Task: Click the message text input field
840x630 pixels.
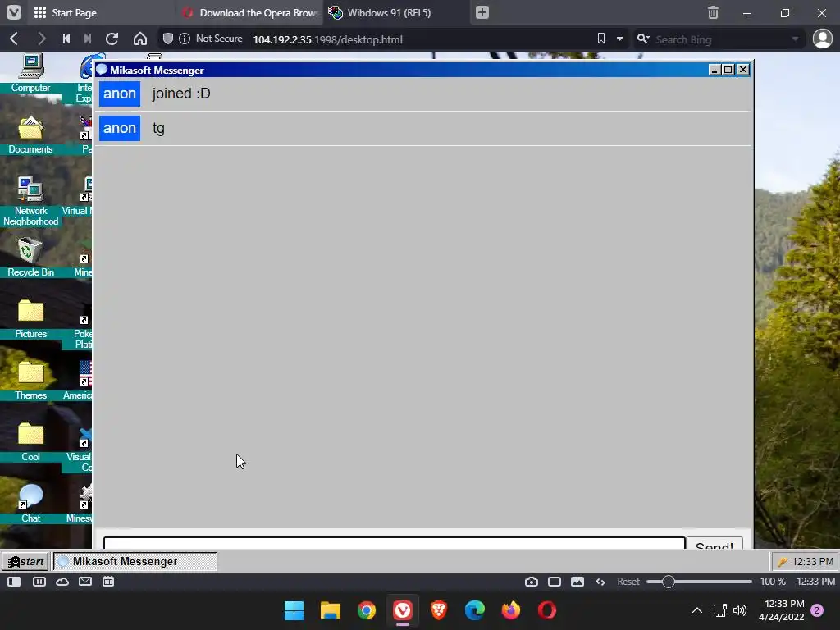Action: point(395,543)
